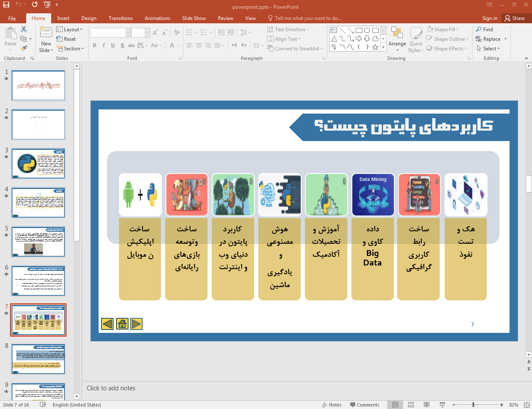Start Slide Show from status bar icon

click(442, 405)
